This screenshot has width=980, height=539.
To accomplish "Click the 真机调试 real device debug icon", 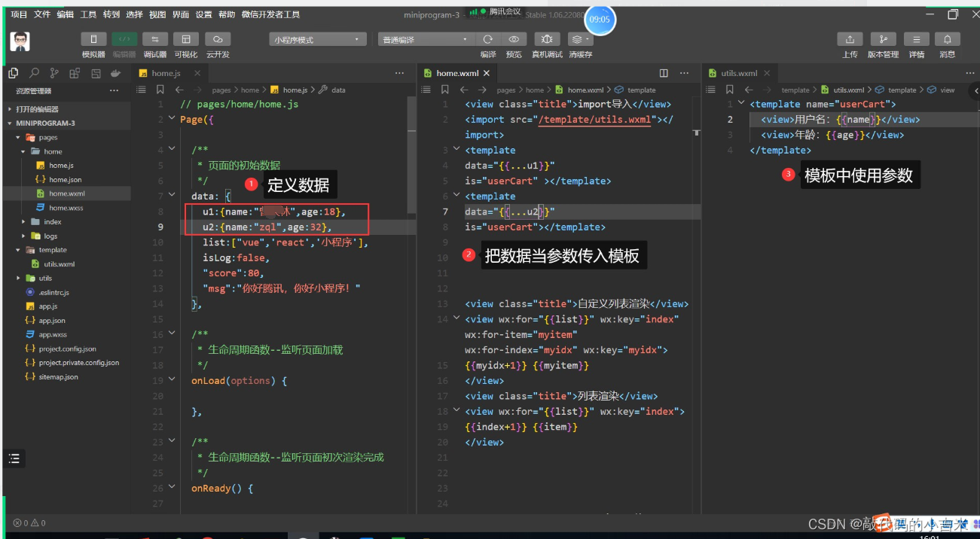I will 547,39.
